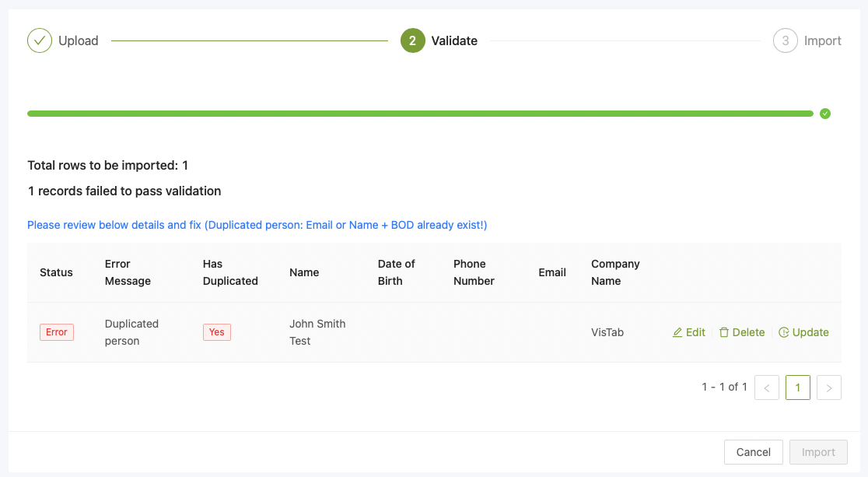This screenshot has height=477, width=868.
Task: Click the Upload step checkmark icon
Action: point(40,40)
